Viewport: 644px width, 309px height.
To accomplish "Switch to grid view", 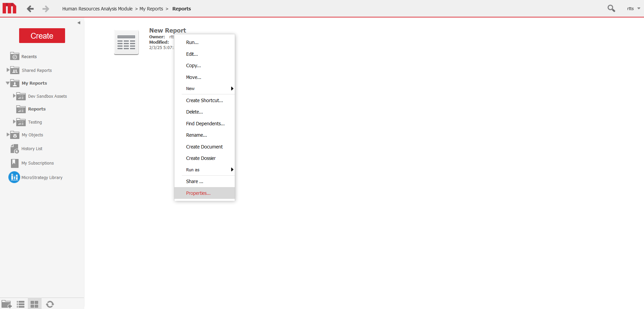I will pyautogui.click(x=34, y=304).
